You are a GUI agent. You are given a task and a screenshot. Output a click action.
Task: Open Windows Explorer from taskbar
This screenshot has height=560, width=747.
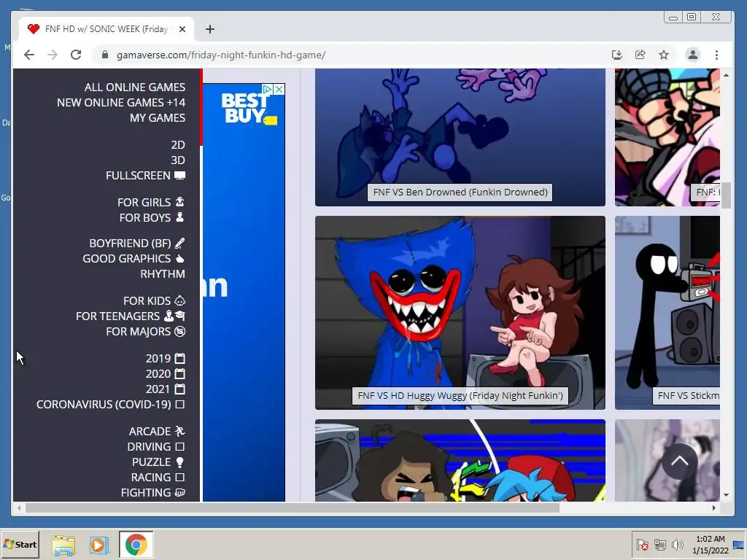63,545
